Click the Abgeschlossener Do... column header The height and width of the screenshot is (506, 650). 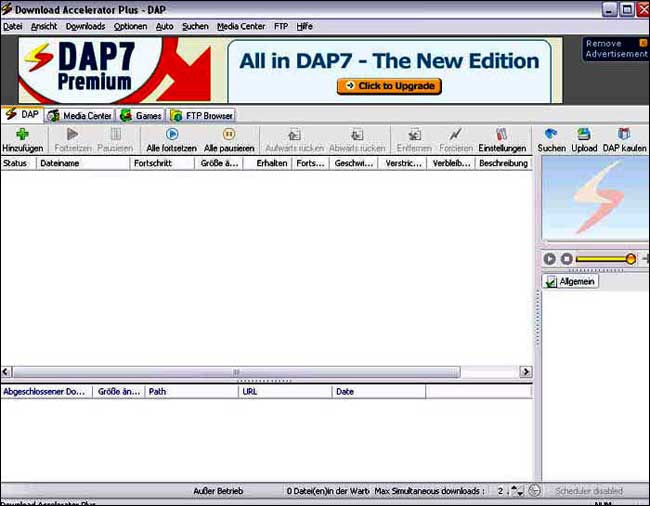tap(46, 392)
